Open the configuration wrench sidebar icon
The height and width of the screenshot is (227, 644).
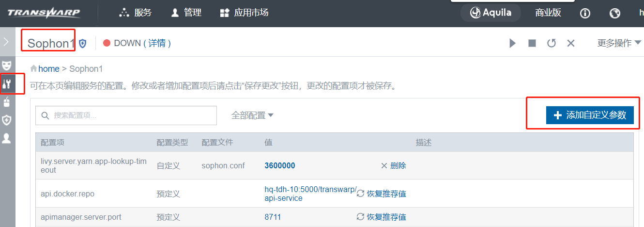point(7,83)
